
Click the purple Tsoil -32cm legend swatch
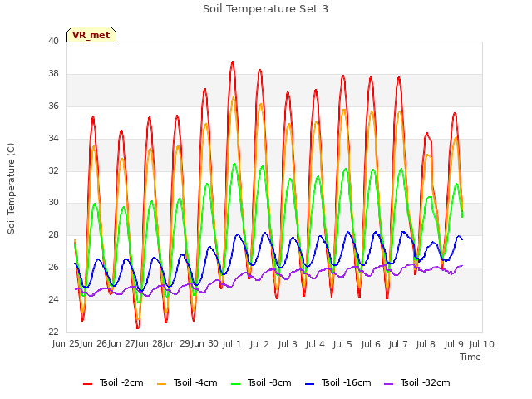388,383
